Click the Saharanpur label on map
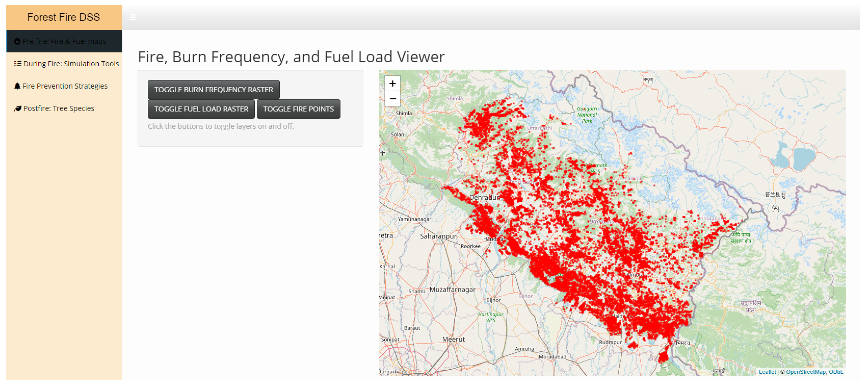This screenshot has height=386, width=868. [x=438, y=236]
